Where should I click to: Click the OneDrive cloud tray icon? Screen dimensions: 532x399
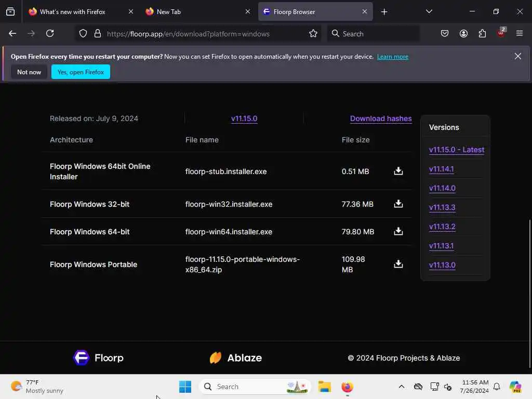pos(418,387)
